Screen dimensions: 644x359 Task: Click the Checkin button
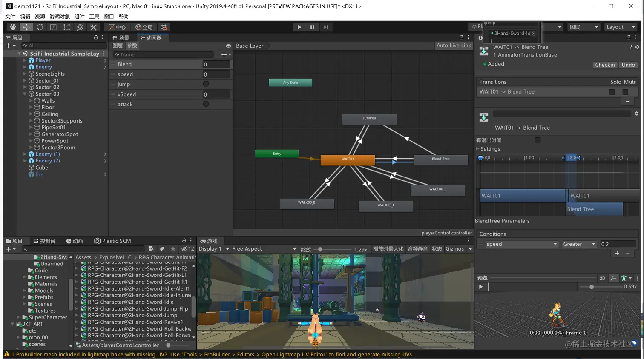pyautogui.click(x=605, y=65)
